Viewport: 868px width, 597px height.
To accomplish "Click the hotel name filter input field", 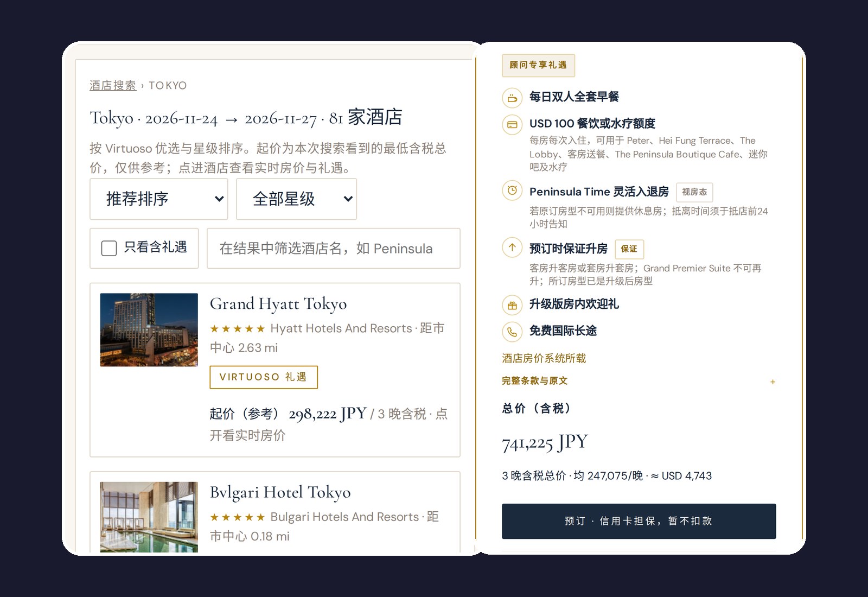I will (334, 249).
